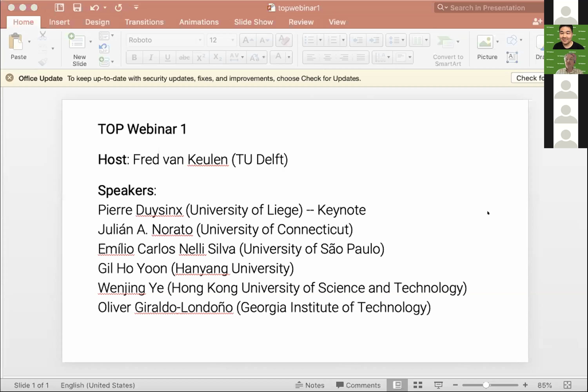The width and height of the screenshot is (588, 392).
Task: Expand New Slide layout arrow
Action: pyautogui.click(x=91, y=42)
